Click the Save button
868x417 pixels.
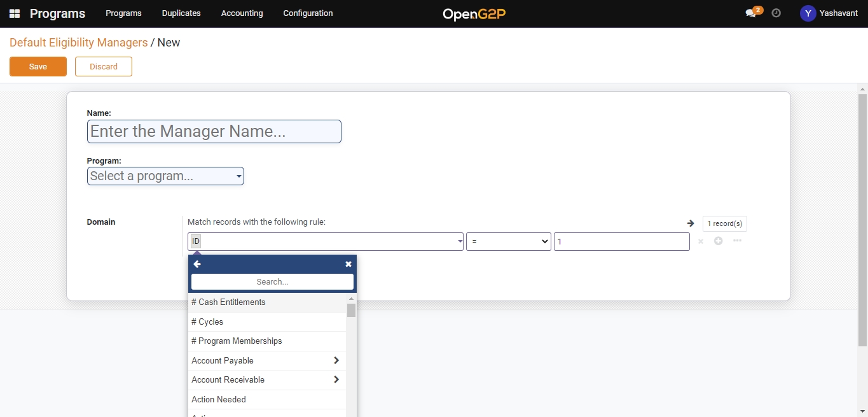[x=38, y=67]
